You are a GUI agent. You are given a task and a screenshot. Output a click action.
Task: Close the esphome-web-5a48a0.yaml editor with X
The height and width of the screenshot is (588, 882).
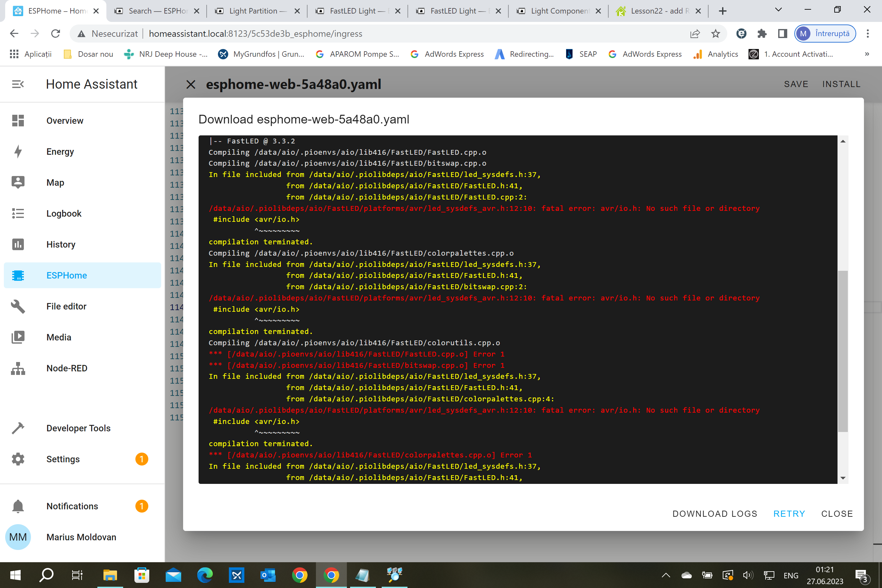pyautogui.click(x=191, y=84)
